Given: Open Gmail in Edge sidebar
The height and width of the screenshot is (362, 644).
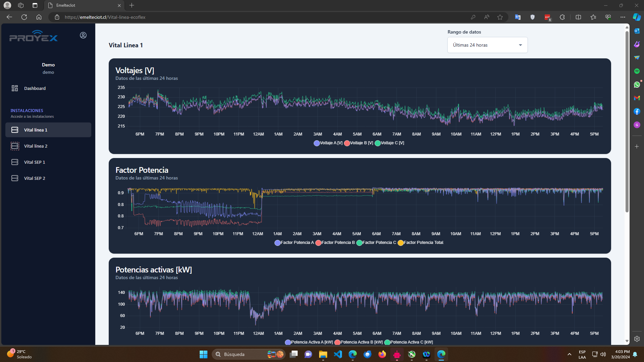Looking at the screenshot, I should [x=637, y=98].
